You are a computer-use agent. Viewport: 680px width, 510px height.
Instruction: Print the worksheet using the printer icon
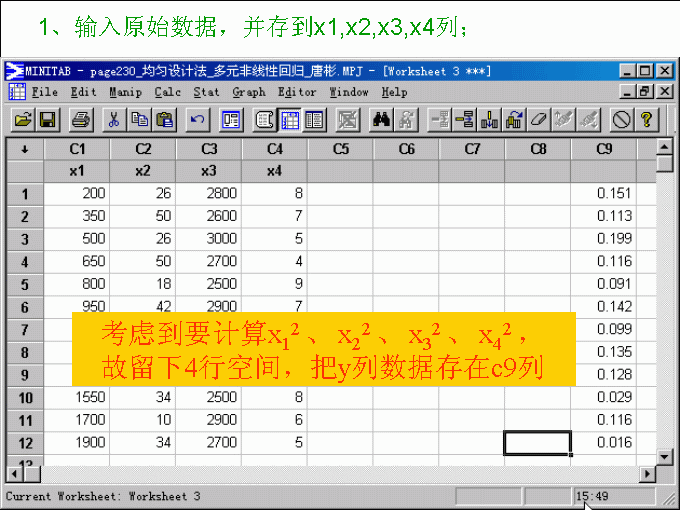tap(81, 120)
